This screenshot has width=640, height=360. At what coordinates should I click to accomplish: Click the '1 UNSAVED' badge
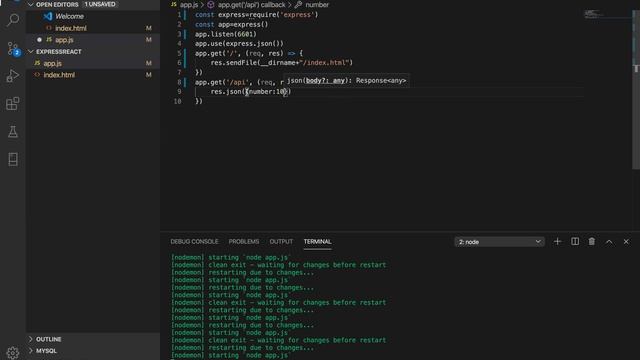click(100, 4)
